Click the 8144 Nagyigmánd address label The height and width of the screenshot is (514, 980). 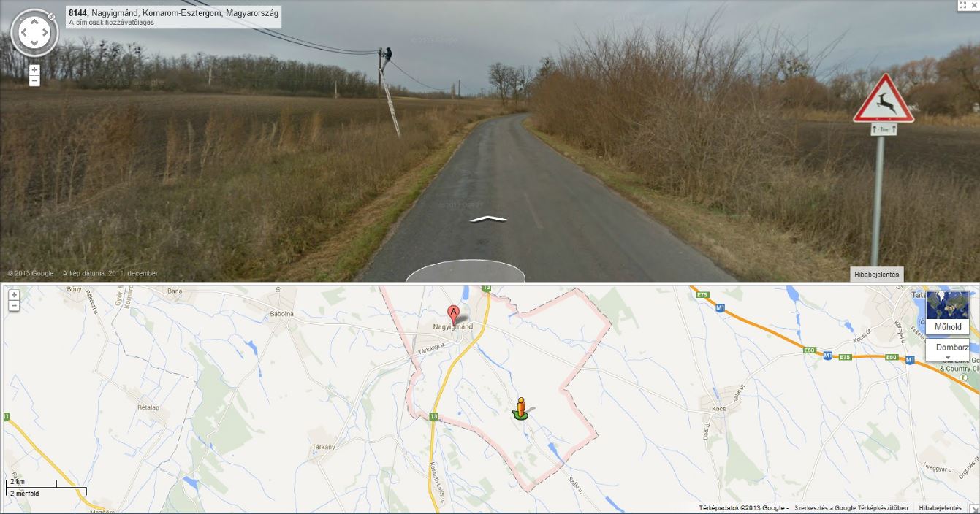coord(173,13)
